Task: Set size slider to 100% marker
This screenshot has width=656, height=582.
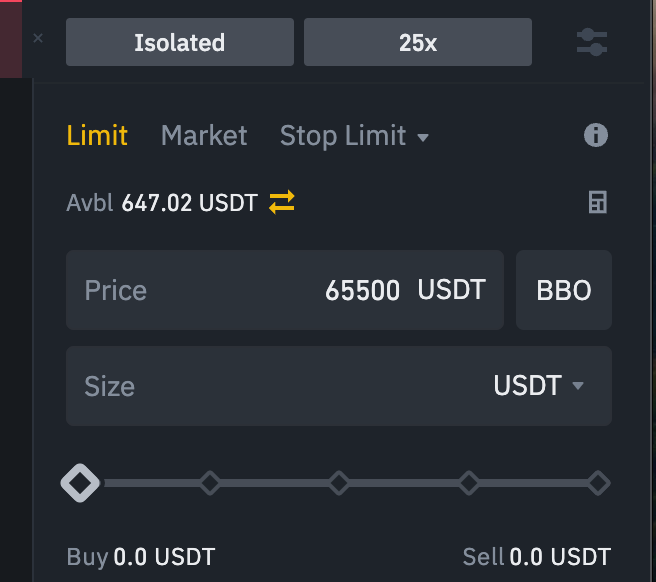Action: (x=598, y=483)
